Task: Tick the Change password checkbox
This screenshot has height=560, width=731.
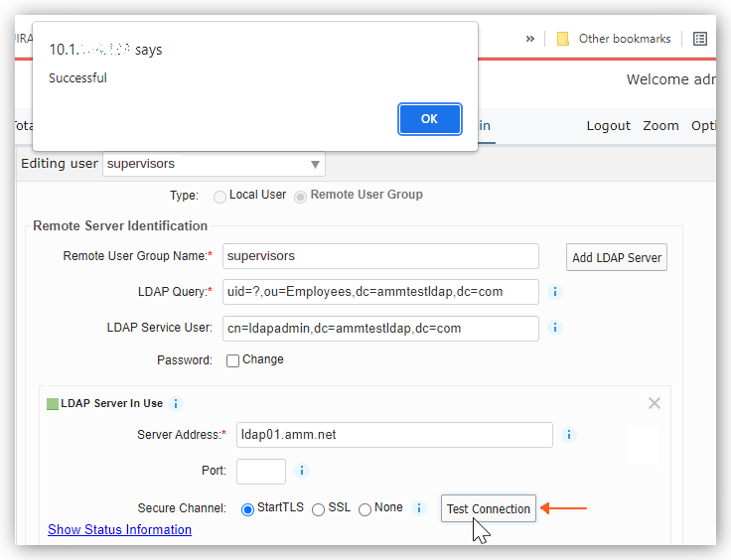Action: (x=232, y=360)
